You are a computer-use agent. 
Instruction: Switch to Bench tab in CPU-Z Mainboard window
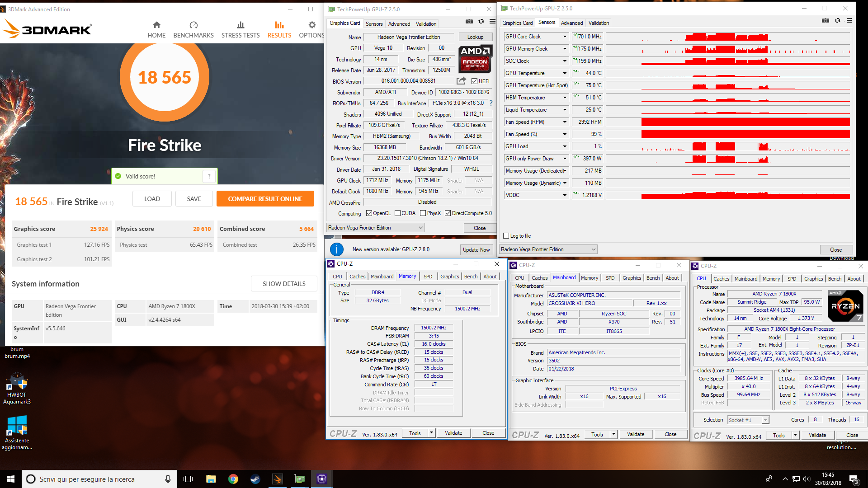pos(653,278)
